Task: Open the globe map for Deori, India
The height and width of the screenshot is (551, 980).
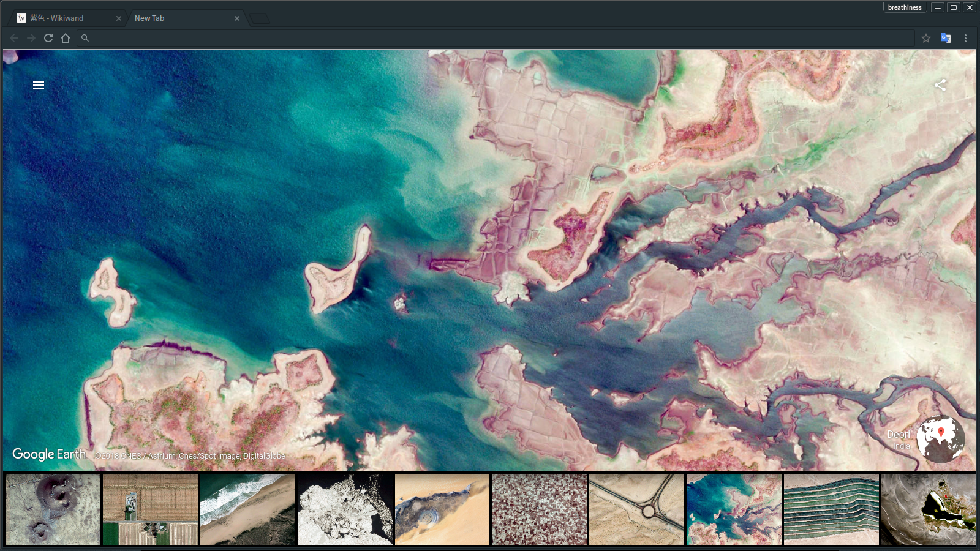Action: click(941, 439)
